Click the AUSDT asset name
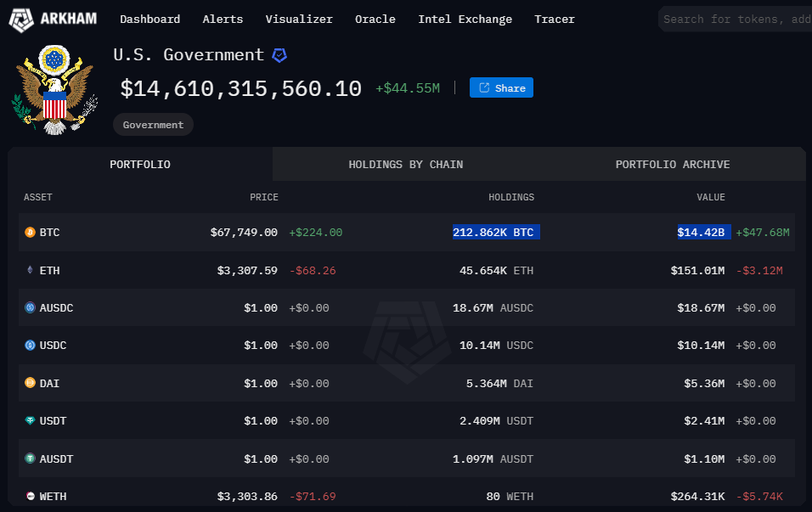The width and height of the screenshot is (812, 512). coord(56,459)
